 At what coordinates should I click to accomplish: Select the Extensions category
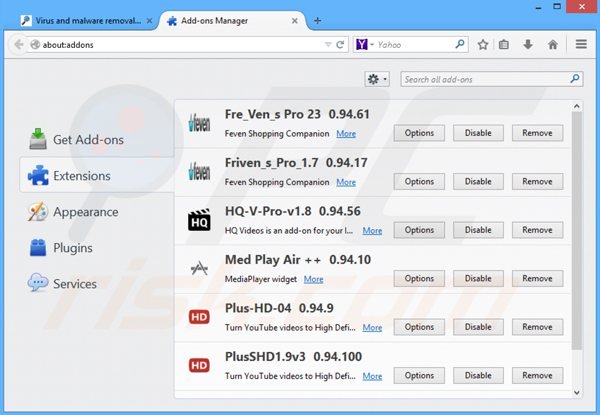coord(96,176)
